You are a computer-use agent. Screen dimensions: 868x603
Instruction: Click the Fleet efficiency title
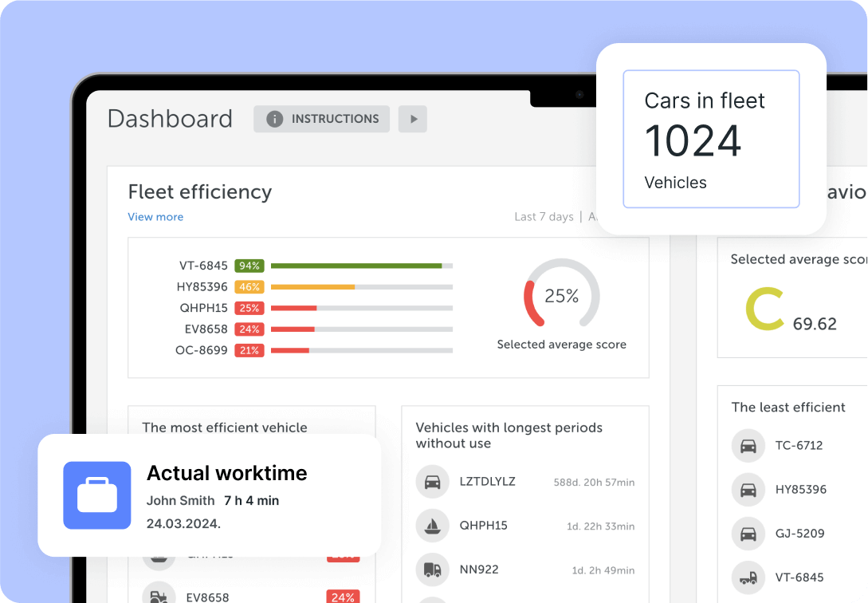[x=200, y=192]
